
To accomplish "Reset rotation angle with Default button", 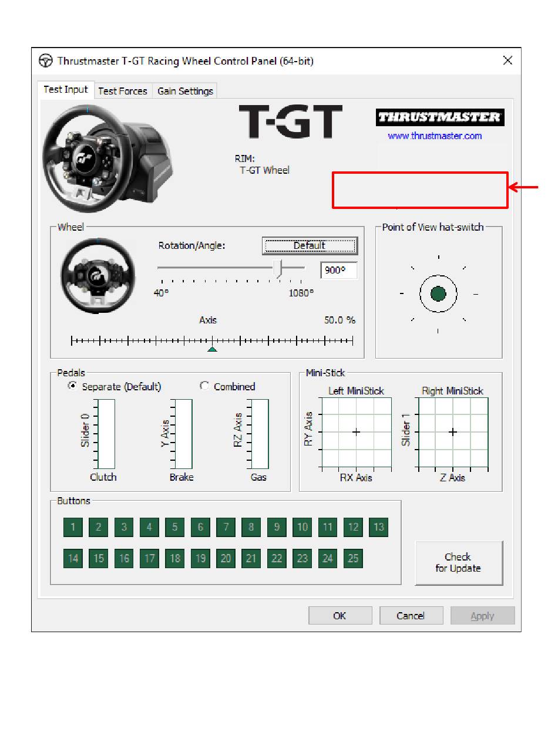I will point(310,245).
